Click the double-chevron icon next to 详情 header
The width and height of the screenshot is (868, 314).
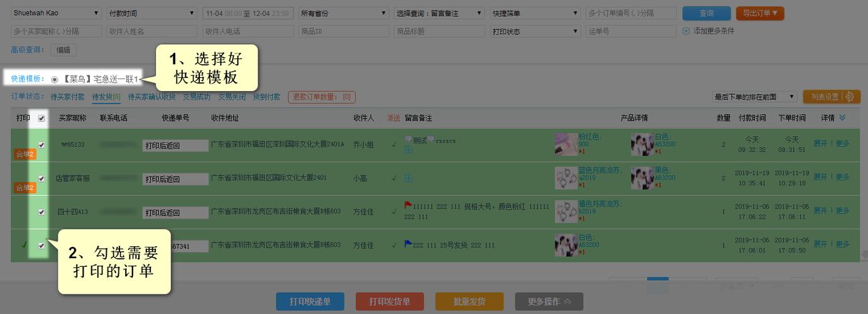(x=842, y=117)
